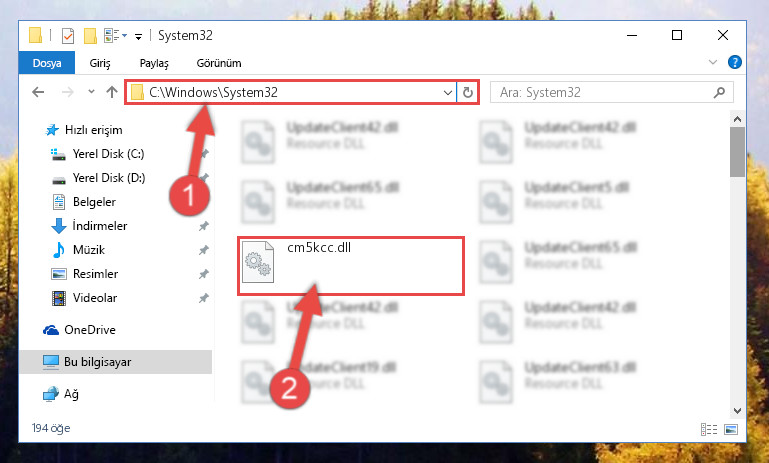Refresh the System32 folder view
This screenshot has width=769, height=463.
click(468, 92)
